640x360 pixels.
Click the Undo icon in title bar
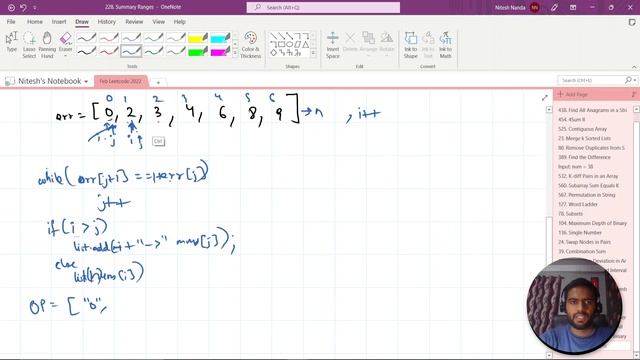tap(23, 7)
